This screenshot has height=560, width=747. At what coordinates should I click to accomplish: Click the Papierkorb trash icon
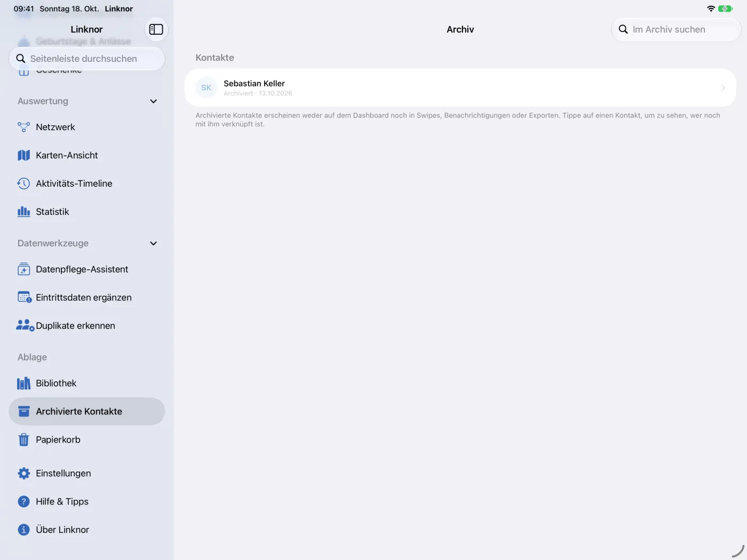[x=24, y=439]
